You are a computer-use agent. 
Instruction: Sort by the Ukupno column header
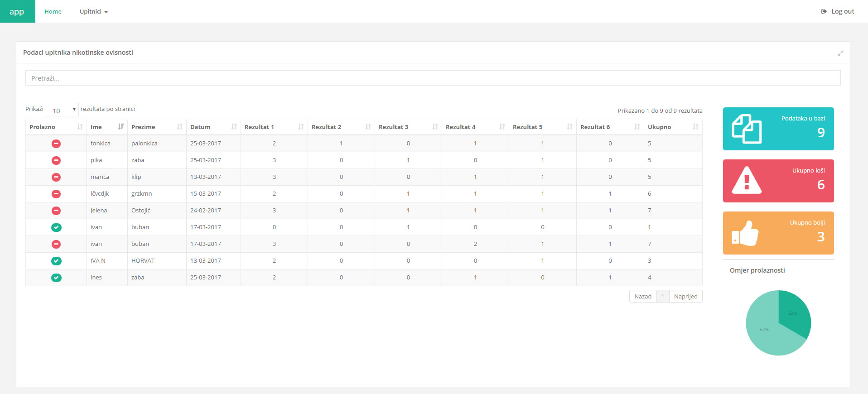[x=672, y=127]
